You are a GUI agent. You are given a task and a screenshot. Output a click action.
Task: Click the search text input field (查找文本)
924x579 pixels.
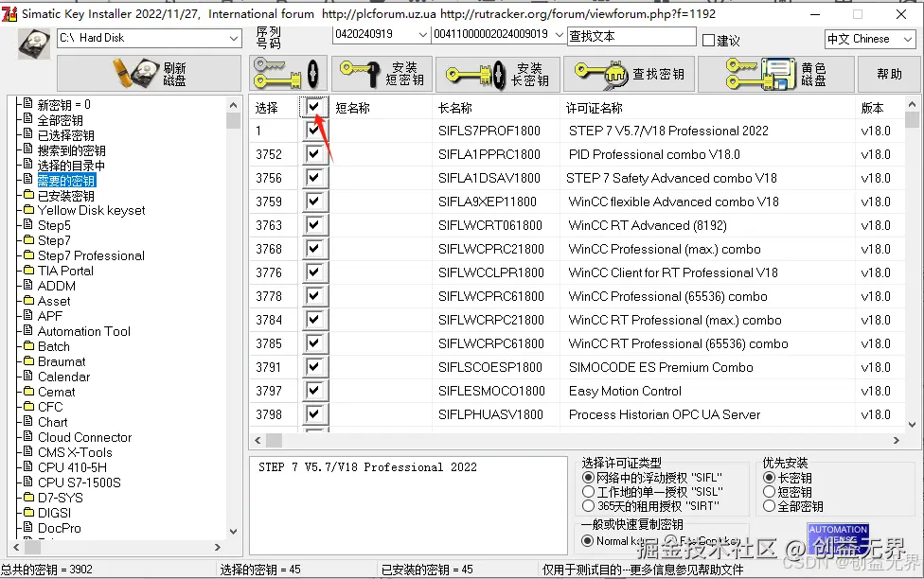tap(631, 37)
